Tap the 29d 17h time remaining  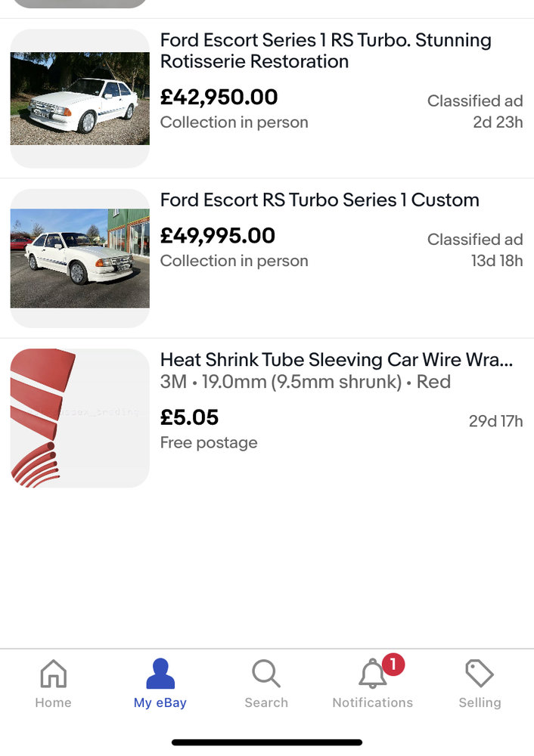tap(495, 421)
